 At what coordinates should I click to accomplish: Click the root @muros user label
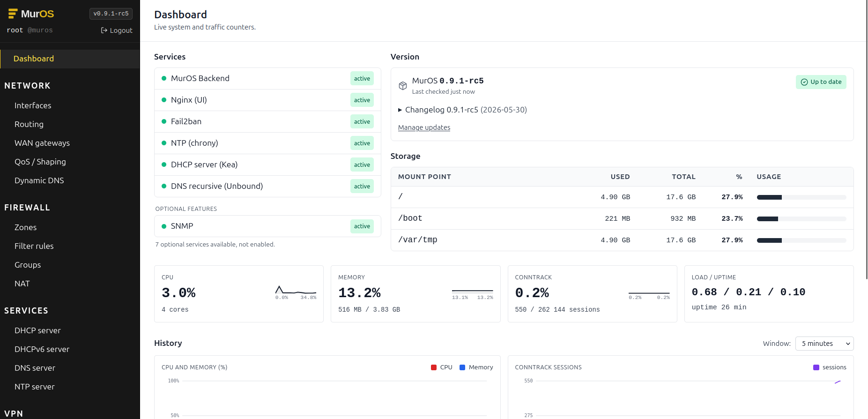pyautogui.click(x=30, y=30)
